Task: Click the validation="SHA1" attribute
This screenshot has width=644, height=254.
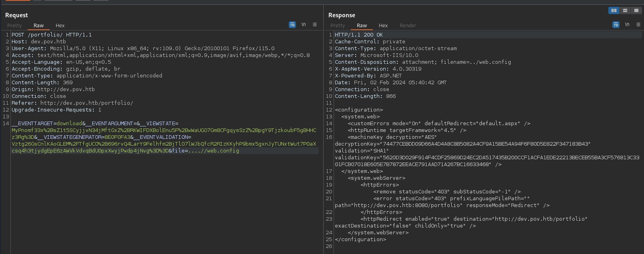Action: [362, 151]
